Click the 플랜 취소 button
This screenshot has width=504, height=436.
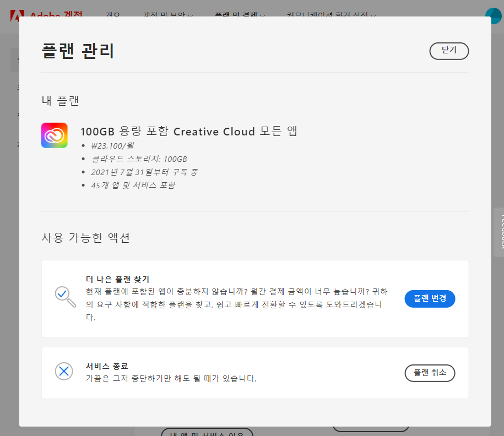pos(430,373)
